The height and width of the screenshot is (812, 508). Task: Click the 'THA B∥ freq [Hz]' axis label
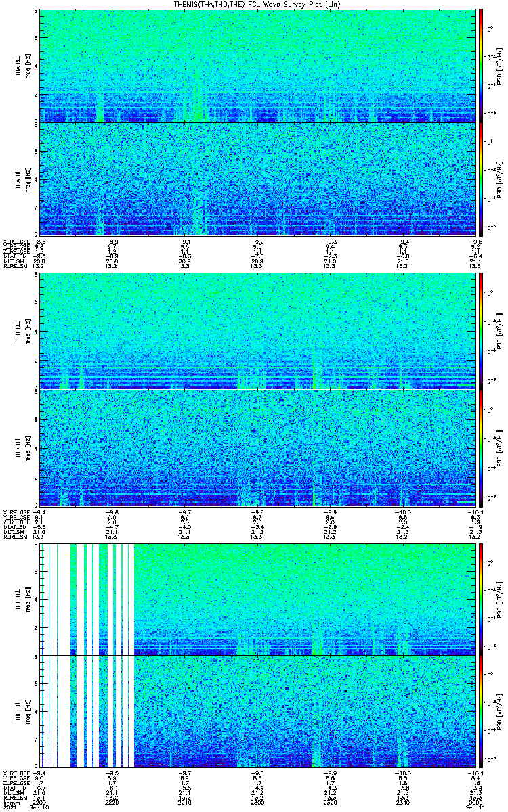pyautogui.click(x=22, y=179)
